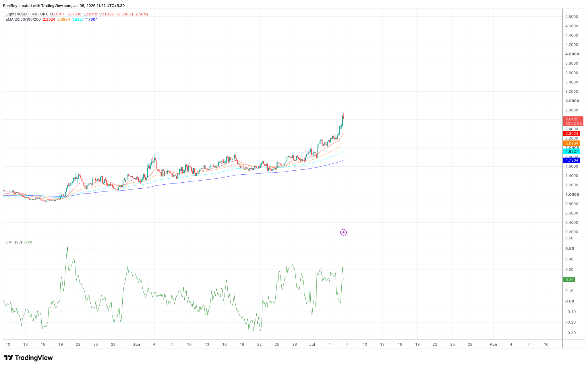Image resolution: width=588 pixels, height=367 pixels.
Task: Click the Jun label on the time axis
Action: pos(137,344)
